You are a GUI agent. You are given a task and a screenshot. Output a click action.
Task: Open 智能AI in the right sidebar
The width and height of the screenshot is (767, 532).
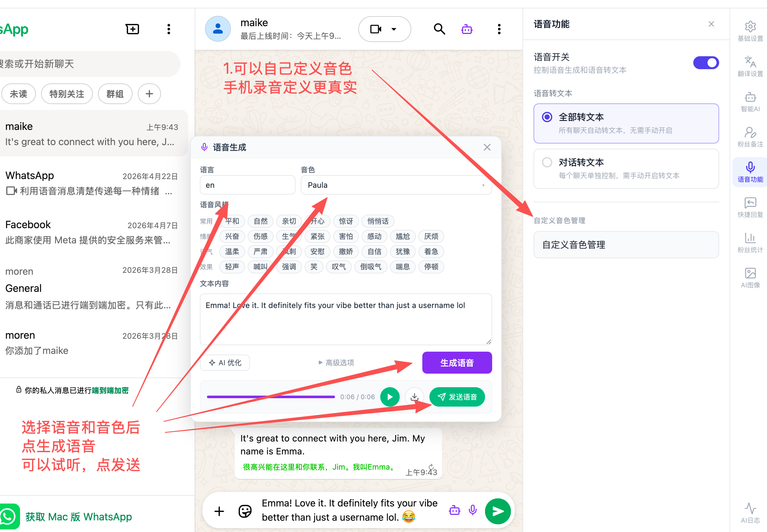click(x=750, y=102)
